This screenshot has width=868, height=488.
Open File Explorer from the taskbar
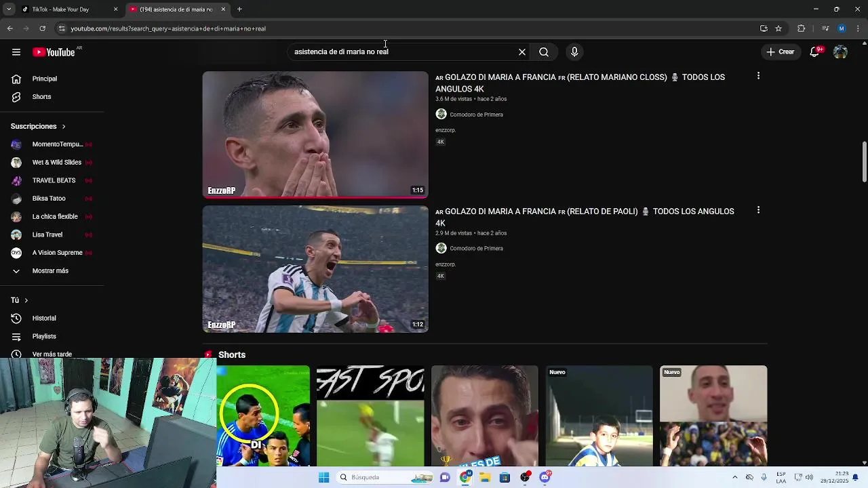(x=485, y=477)
